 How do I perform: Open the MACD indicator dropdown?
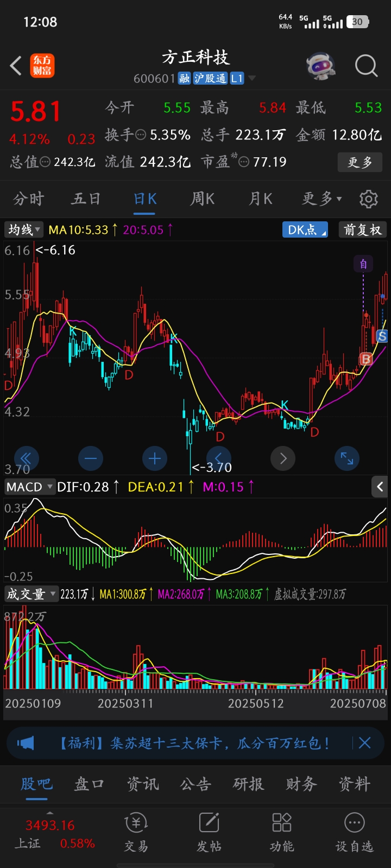point(29,487)
